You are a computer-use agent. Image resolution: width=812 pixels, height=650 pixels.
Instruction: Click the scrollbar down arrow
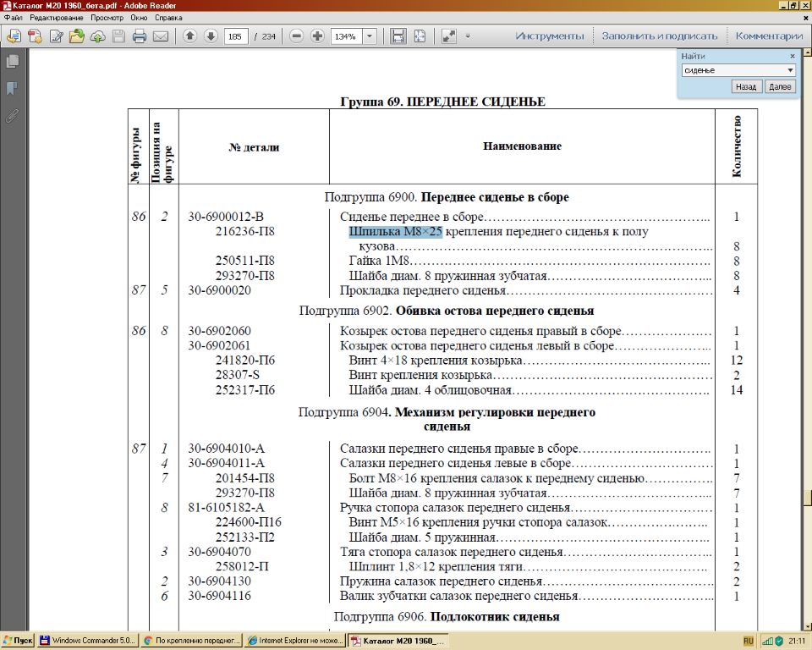(x=807, y=626)
